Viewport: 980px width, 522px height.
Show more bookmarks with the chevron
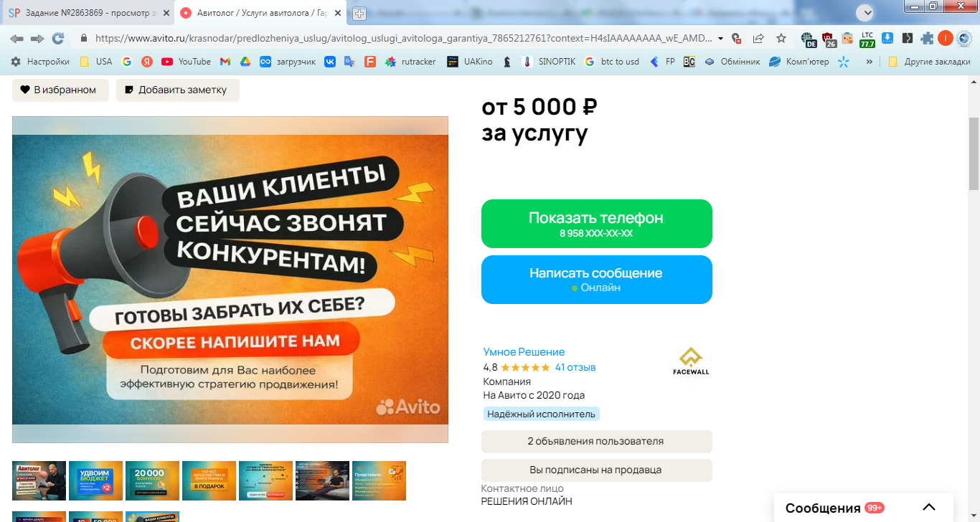coord(870,62)
